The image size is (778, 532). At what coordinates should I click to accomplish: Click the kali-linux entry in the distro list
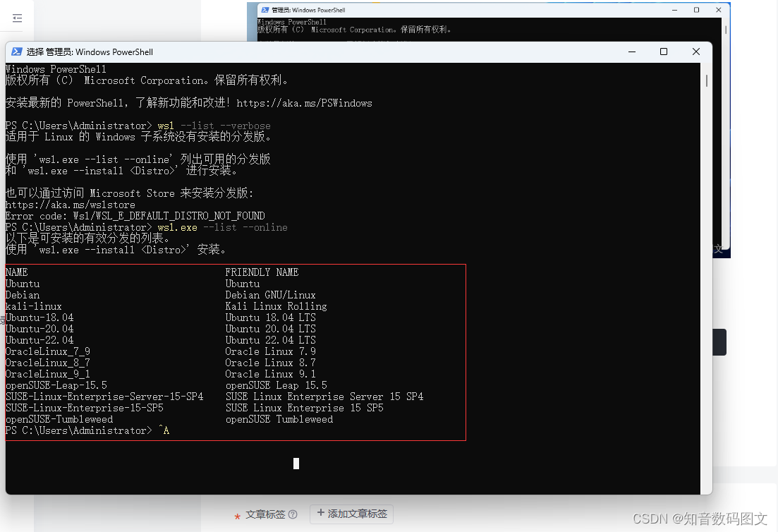pyautogui.click(x=33, y=306)
